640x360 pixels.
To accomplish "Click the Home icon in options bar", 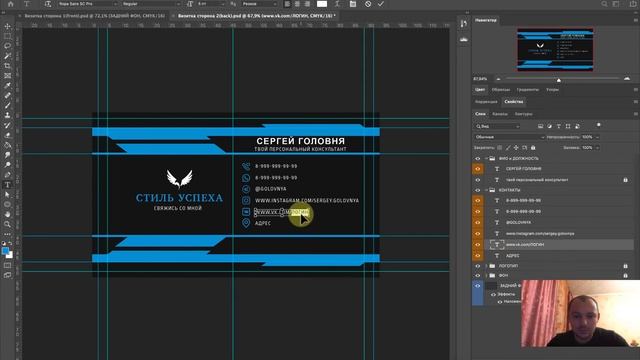I will pyautogui.click(x=11, y=4).
